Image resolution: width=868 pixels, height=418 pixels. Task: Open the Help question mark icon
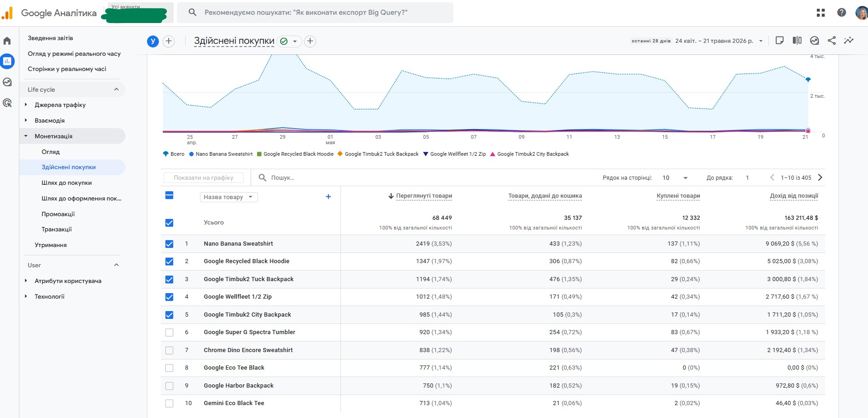(841, 12)
